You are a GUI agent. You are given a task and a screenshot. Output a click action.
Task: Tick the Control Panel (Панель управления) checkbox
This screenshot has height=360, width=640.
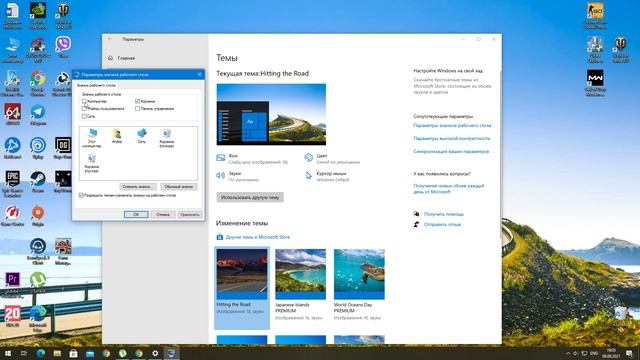(x=138, y=109)
